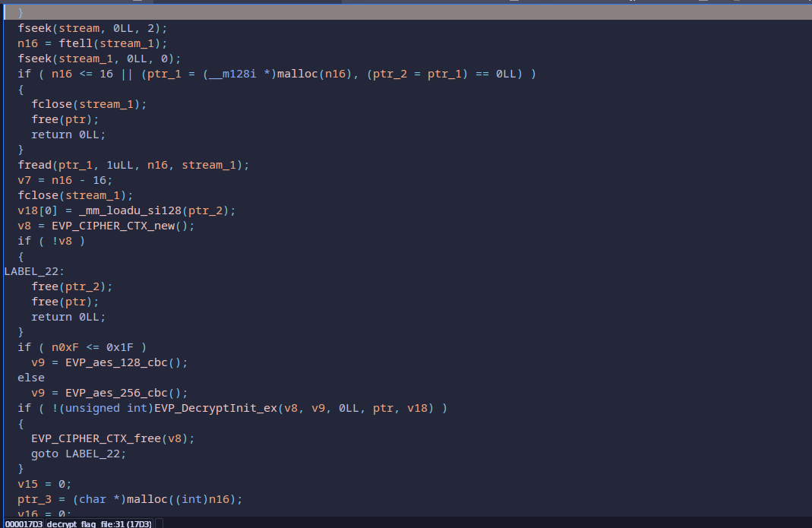The image size is (812, 528).
Task: Click the 000017D3 address in status bar
Action: pos(24,523)
